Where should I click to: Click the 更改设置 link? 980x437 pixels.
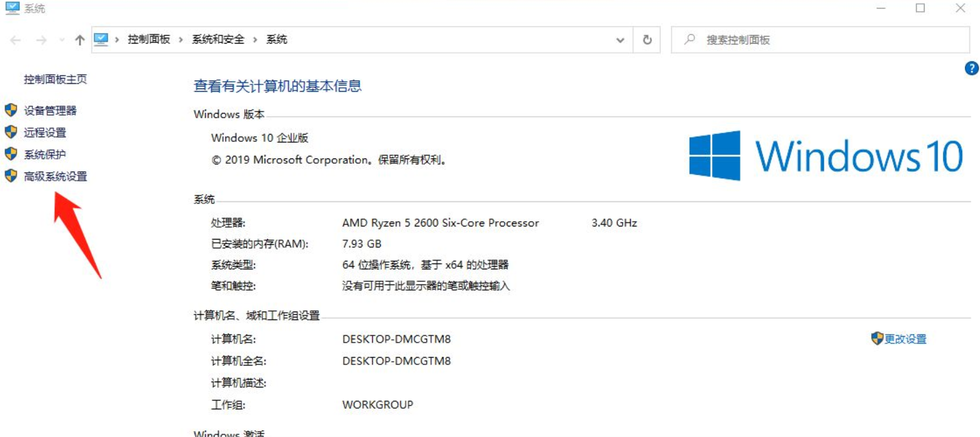(x=905, y=339)
